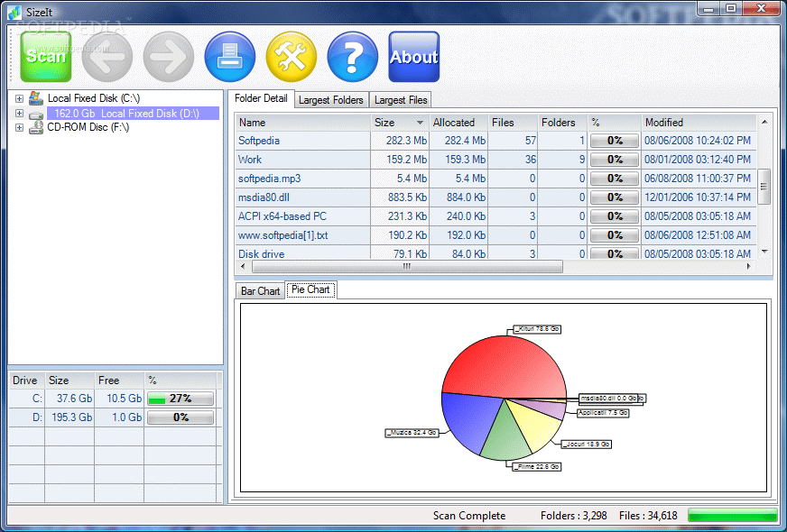This screenshot has height=532, width=787.
Task: Select the Softpedia folder row
Action: (x=495, y=141)
